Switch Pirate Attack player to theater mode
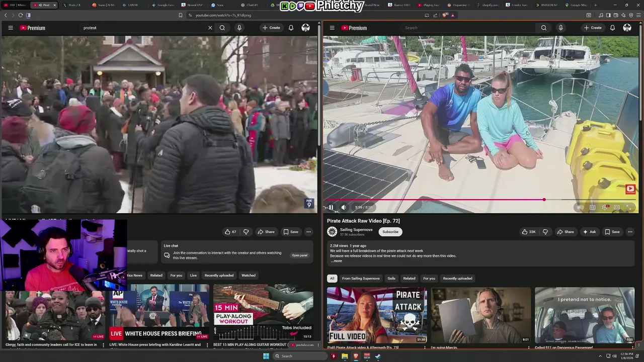This screenshot has height=362, width=644. (617, 207)
